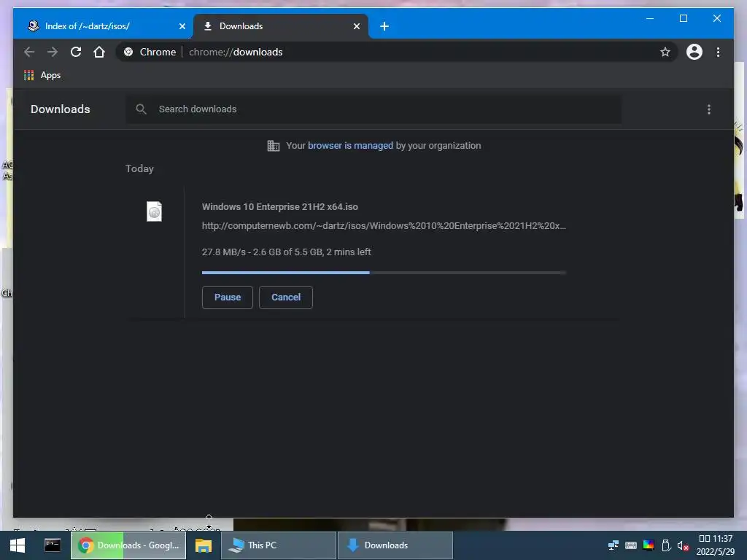Switch to the This PC taskbar window

tap(278, 545)
